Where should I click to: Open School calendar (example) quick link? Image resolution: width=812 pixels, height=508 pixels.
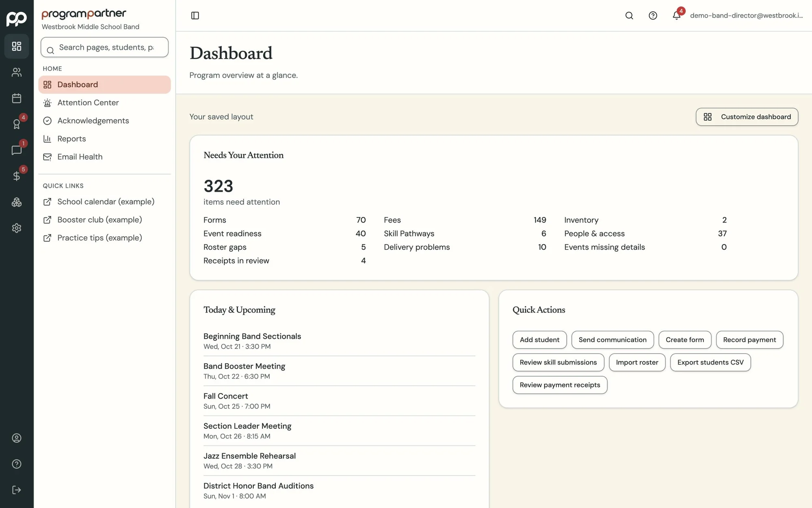click(105, 202)
